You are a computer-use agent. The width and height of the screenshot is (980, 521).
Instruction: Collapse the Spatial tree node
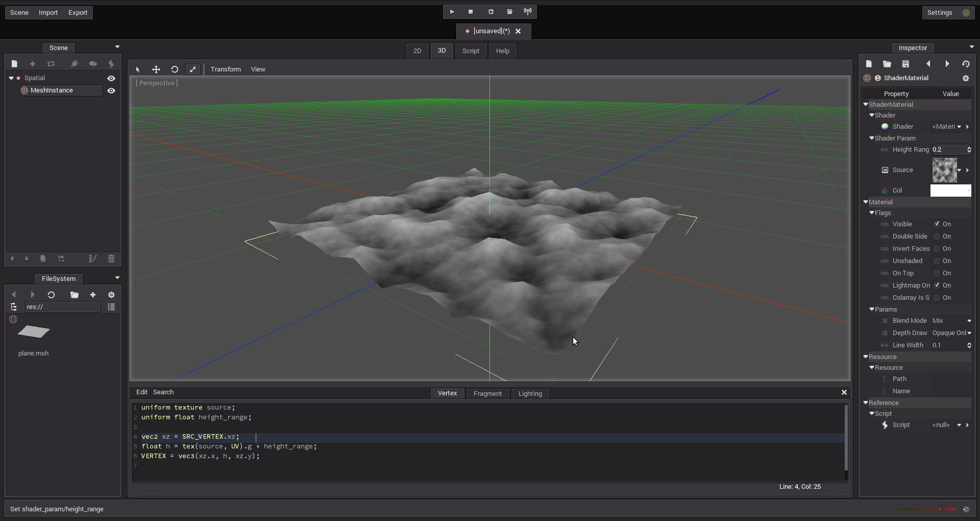[11, 78]
